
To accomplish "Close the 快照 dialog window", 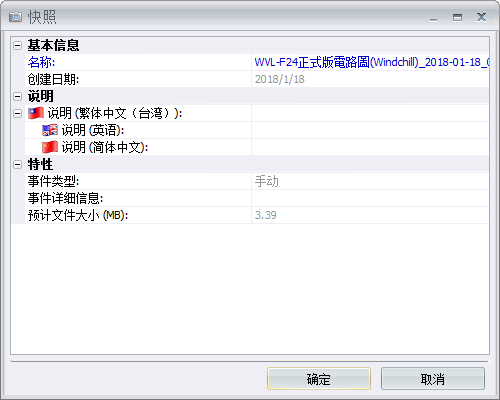I will pos(481,17).
